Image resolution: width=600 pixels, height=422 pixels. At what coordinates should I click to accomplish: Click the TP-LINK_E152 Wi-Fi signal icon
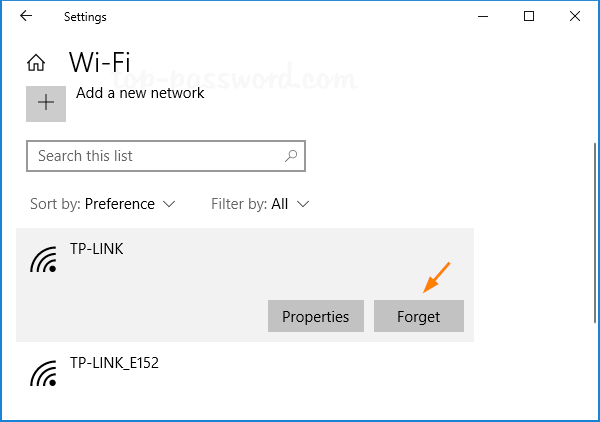click(x=44, y=373)
